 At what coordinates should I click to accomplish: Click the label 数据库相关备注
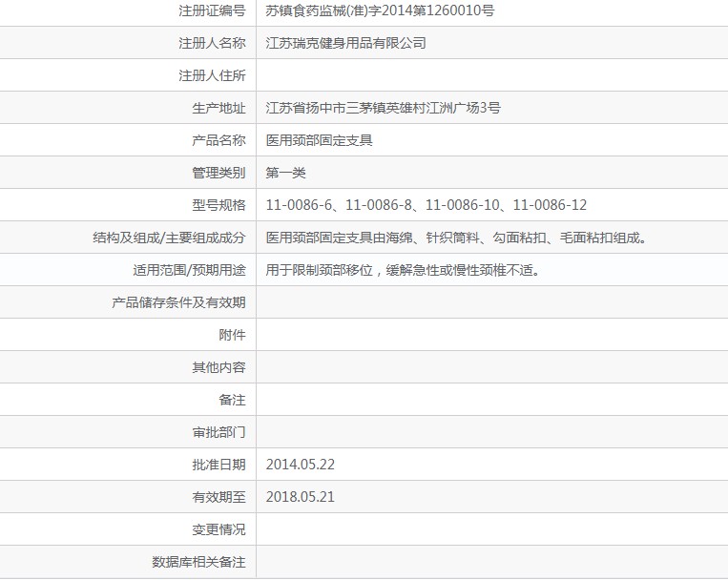click(x=198, y=563)
